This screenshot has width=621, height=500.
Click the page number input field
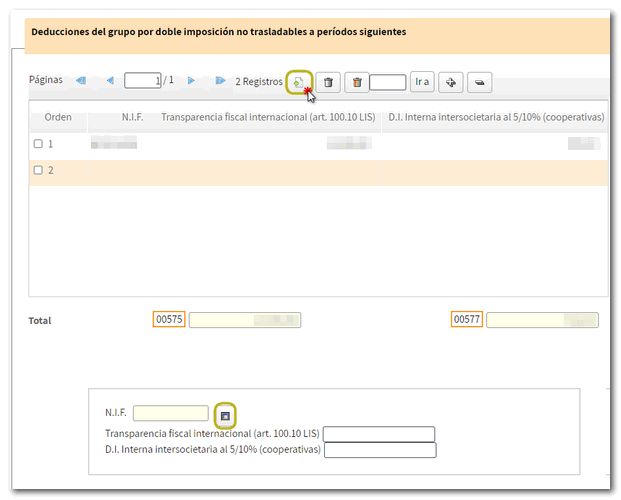click(143, 81)
